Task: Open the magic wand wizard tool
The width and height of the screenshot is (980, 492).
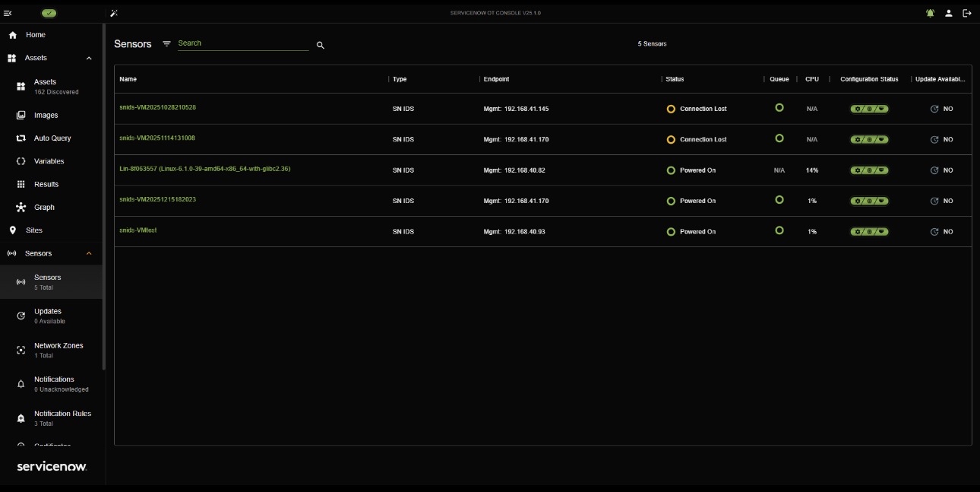Action: click(x=114, y=13)
